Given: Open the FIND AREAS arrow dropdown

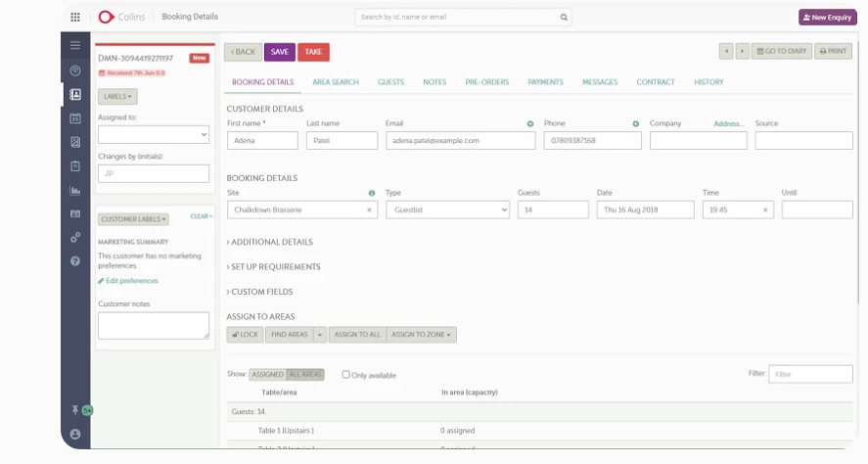Looking at the screenshot, I should click(x=320, y=335).
